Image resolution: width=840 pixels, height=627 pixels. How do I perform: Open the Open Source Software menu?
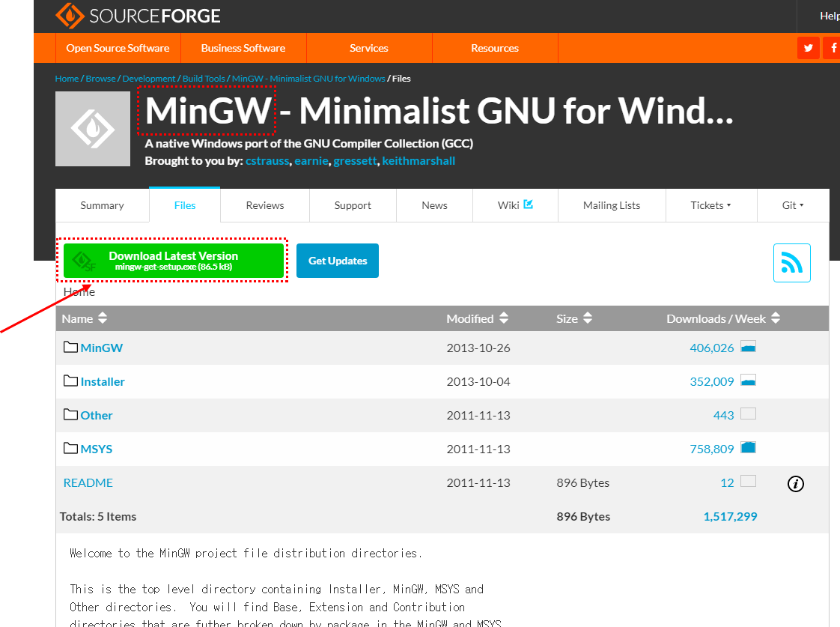coord(118,48)
